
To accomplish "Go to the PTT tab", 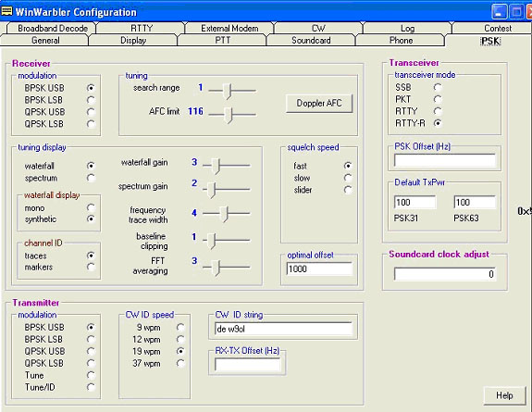I will (x=223, y=40).
